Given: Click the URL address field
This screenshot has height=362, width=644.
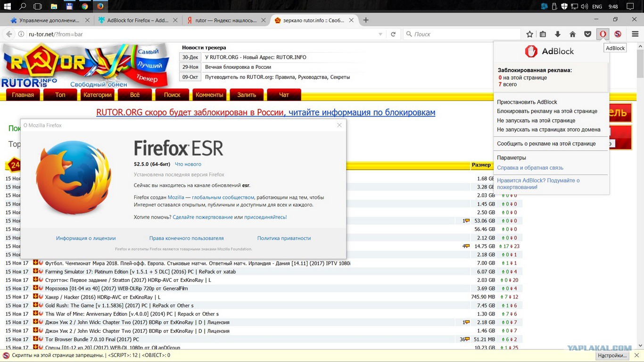Looking at the screenshot, I should coord(200,34).
